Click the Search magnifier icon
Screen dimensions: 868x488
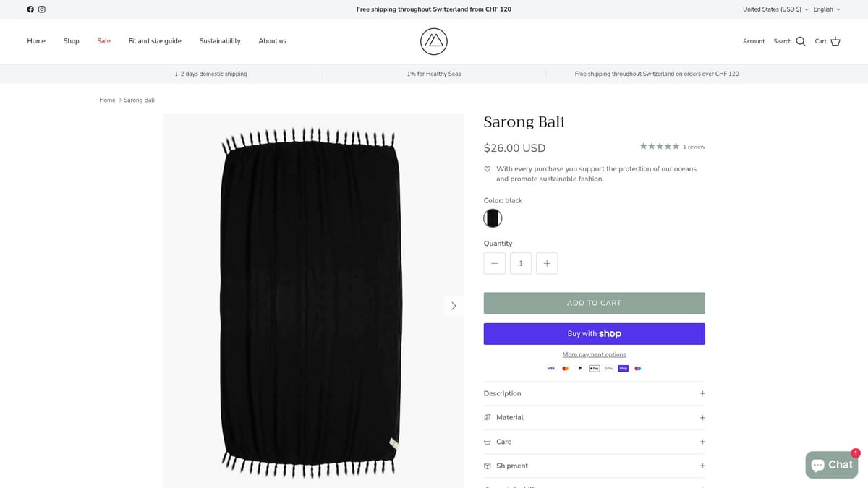pos(800,41)
